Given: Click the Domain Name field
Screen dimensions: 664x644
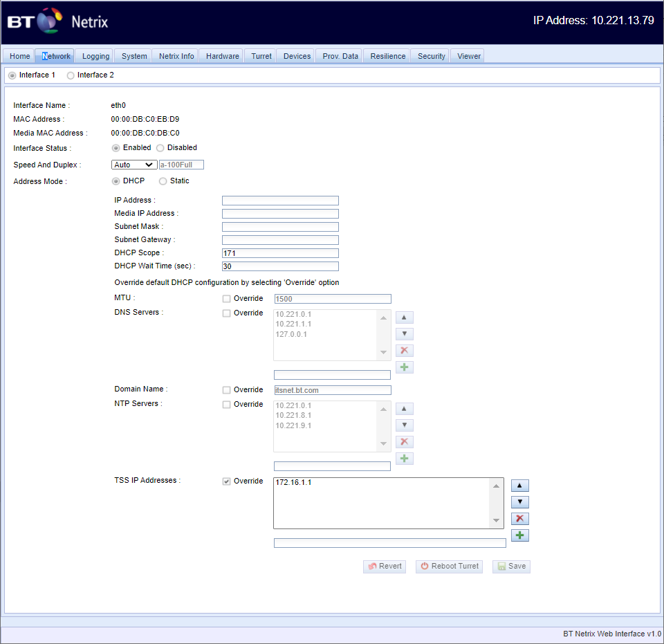Looking at the screenshot, I should click(x=333, y=390).
